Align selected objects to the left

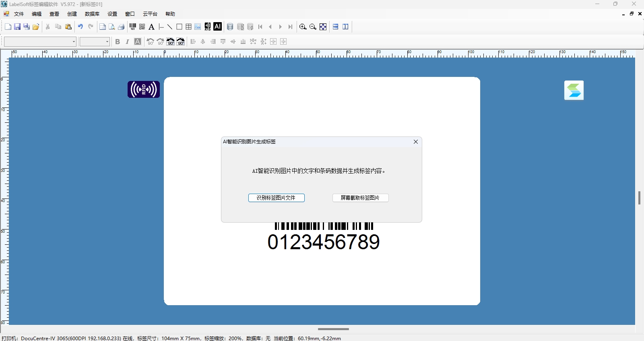point(193,41)
